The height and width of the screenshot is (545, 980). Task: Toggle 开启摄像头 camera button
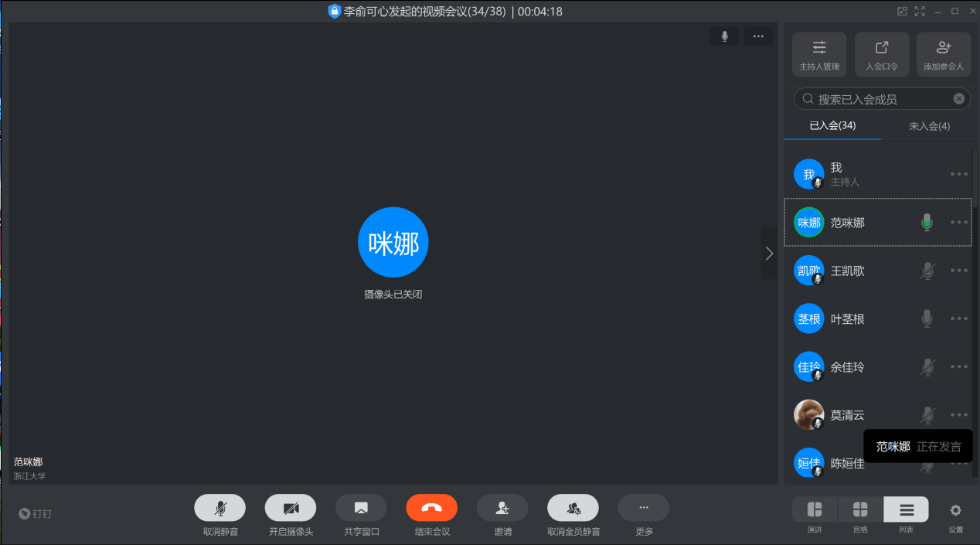point(291,508)
